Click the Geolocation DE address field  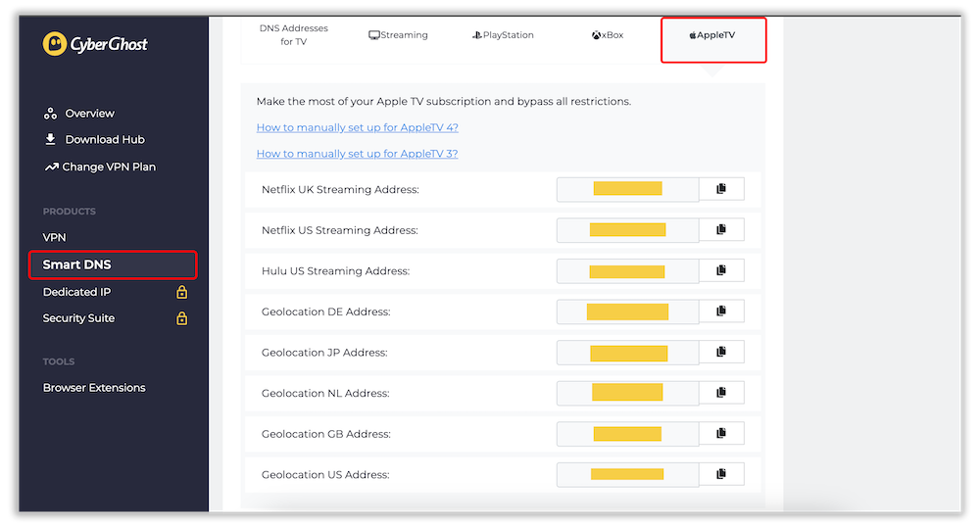click(627, 311)
